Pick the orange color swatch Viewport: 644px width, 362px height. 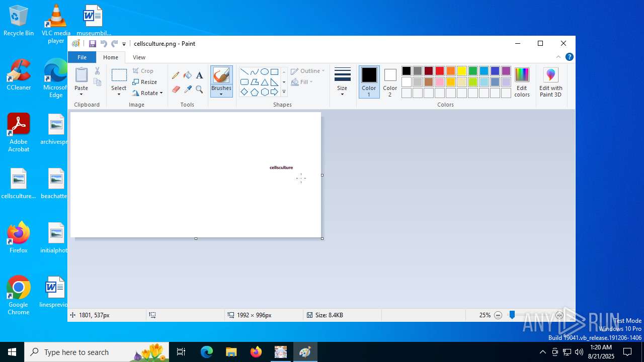451,71
